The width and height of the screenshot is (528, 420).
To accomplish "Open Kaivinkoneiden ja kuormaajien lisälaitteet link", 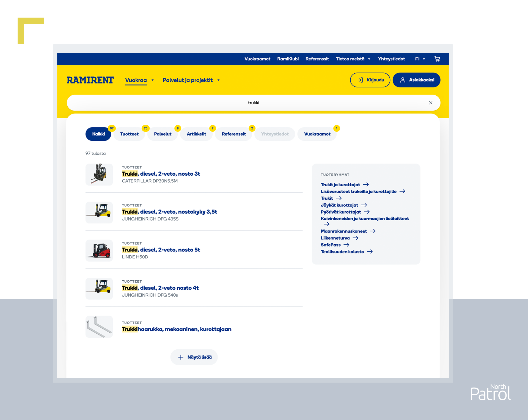I will click(365, 219).
